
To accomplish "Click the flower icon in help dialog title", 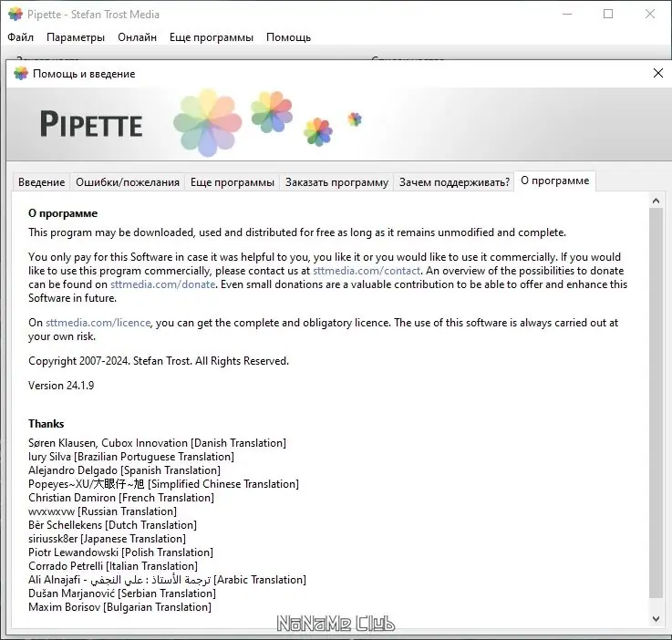I will 21,74.
